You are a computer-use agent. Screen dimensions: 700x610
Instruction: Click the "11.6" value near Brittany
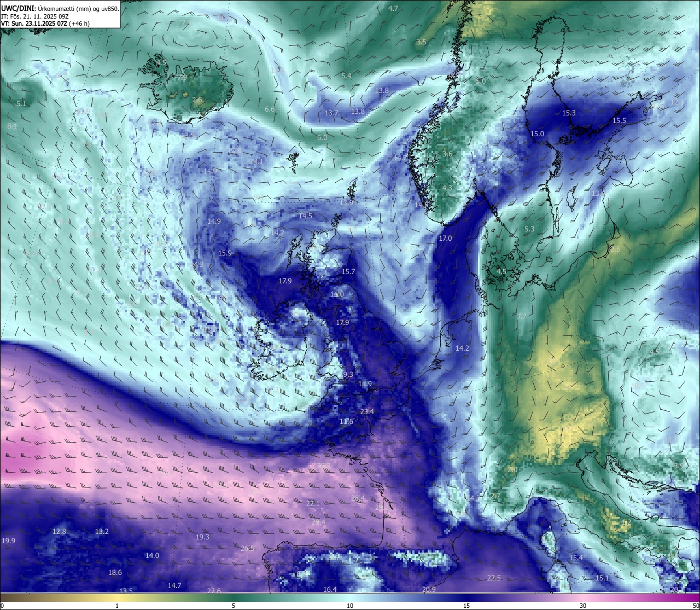tap(346, 421)
